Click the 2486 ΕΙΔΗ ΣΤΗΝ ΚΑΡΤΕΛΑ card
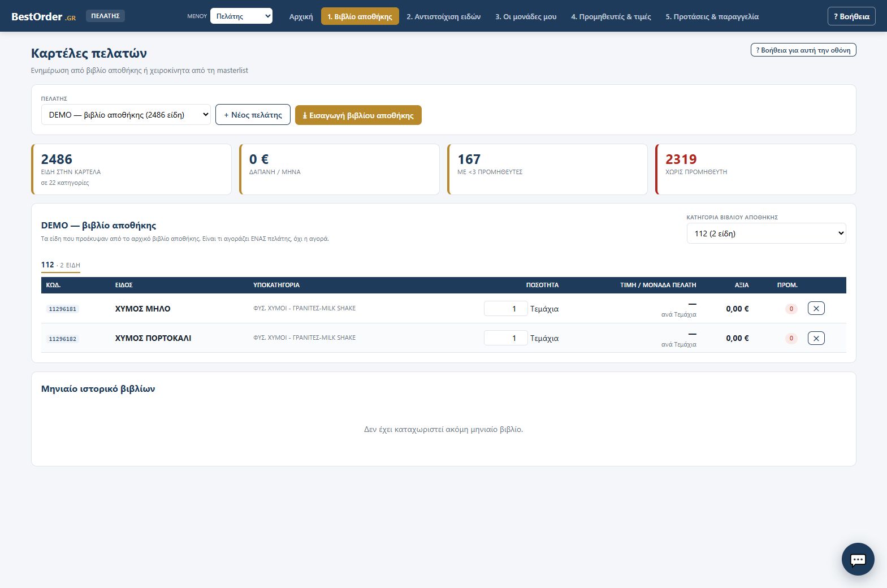The height and width of the screenshot is (588, 887). [132, 169]
